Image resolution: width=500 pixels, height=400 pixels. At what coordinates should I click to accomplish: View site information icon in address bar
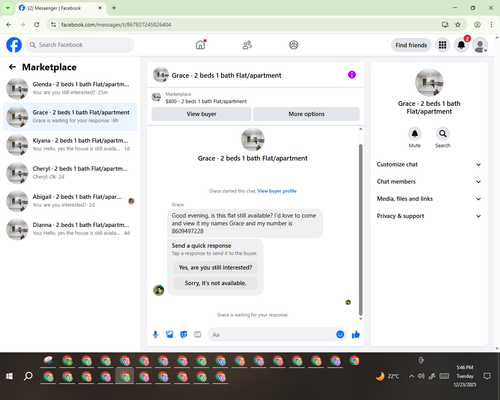point(53,25)
